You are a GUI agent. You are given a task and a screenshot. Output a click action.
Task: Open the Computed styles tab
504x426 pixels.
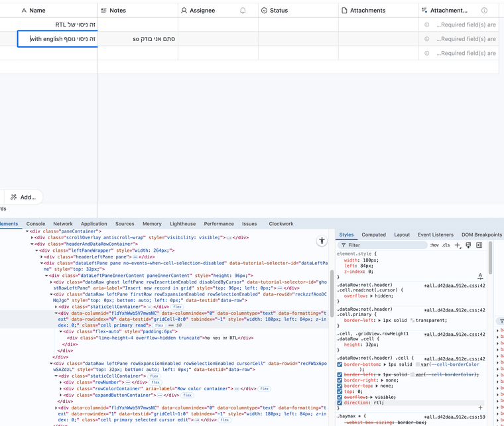pyautogui.click(x=373, y=235)
